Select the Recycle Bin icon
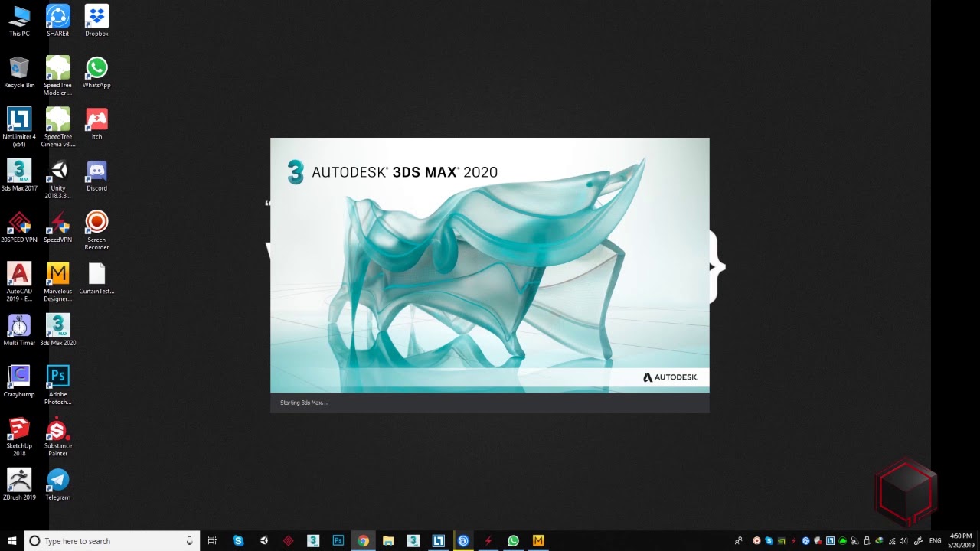Viewport: 980px width, 551px height. tap(19, 72)
